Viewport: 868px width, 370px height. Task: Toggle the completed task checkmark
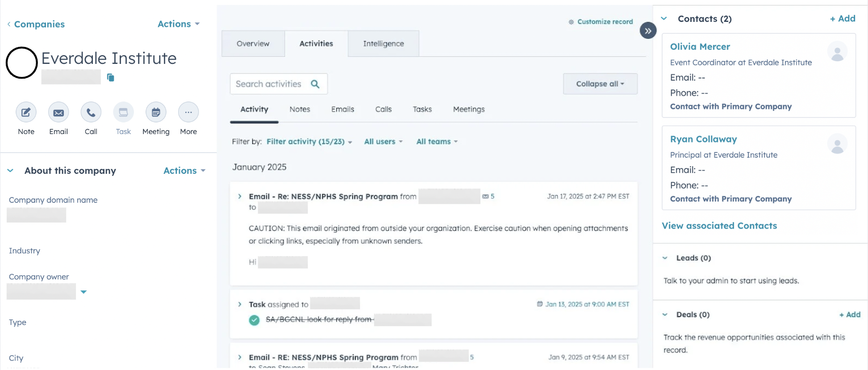[x=254, y=320]
